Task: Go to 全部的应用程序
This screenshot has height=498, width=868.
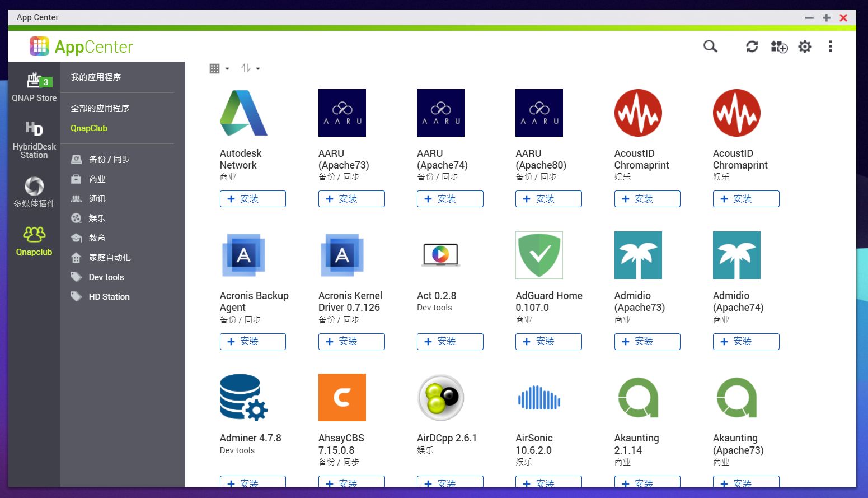Action: coord(100,109)
